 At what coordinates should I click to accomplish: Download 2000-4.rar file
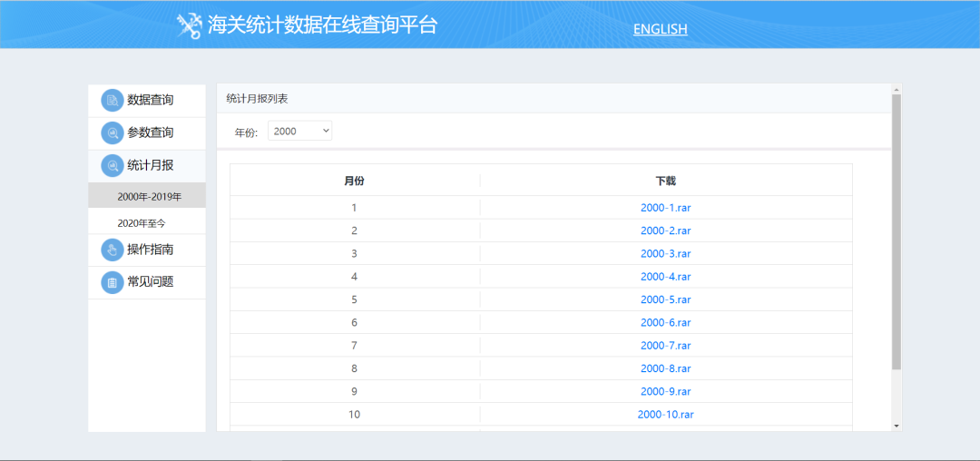click(x=666, y=276)
